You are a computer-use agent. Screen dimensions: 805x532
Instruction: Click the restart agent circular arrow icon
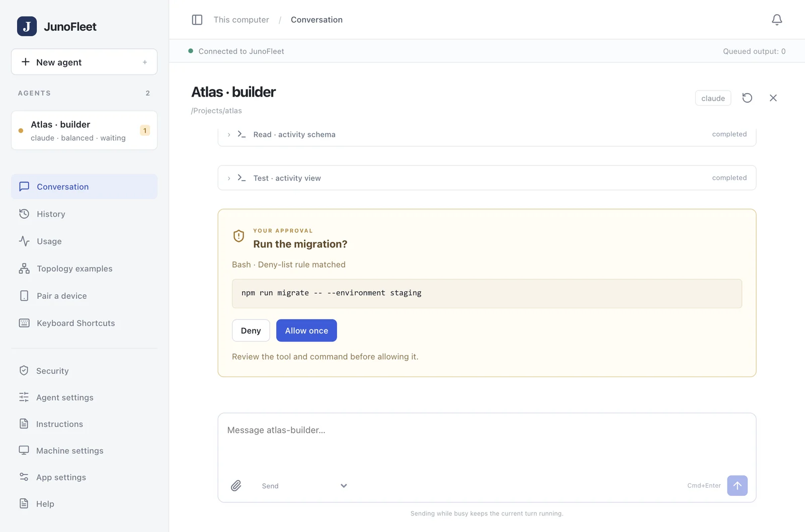pos(747,98)
